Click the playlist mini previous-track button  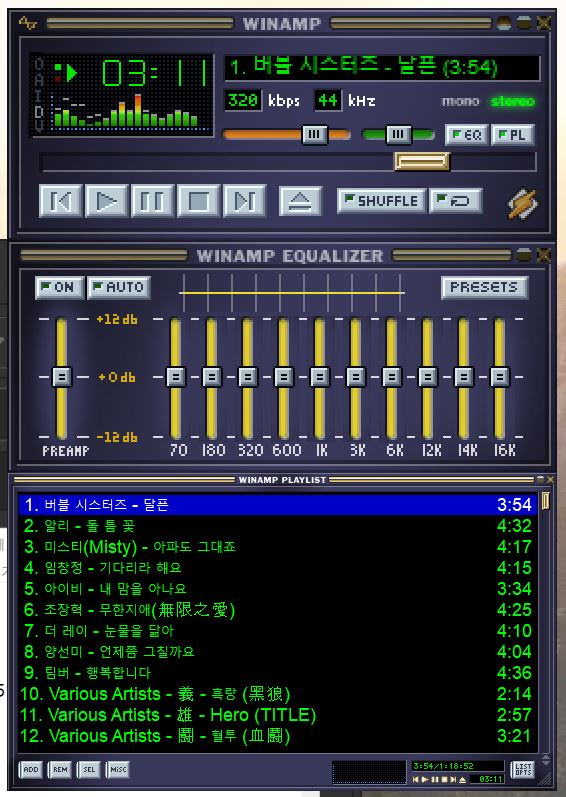point(416,780)
